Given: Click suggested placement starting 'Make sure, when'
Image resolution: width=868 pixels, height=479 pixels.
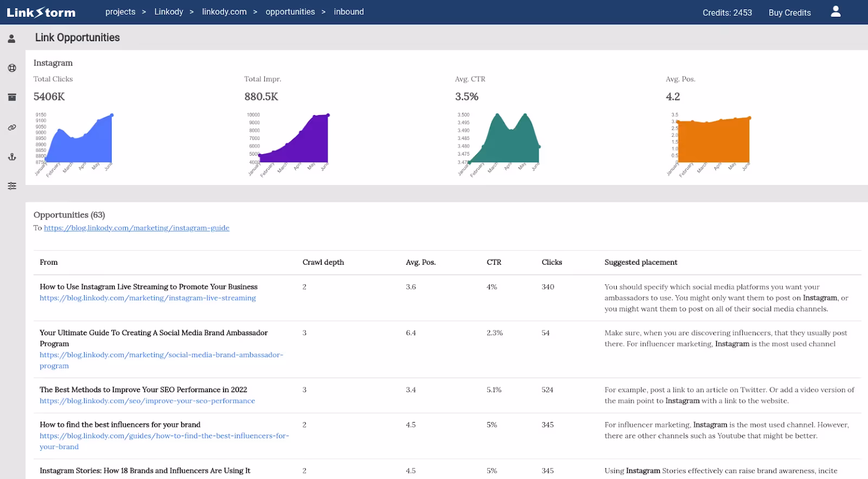Looking at the screenshot, I should 726,338.
